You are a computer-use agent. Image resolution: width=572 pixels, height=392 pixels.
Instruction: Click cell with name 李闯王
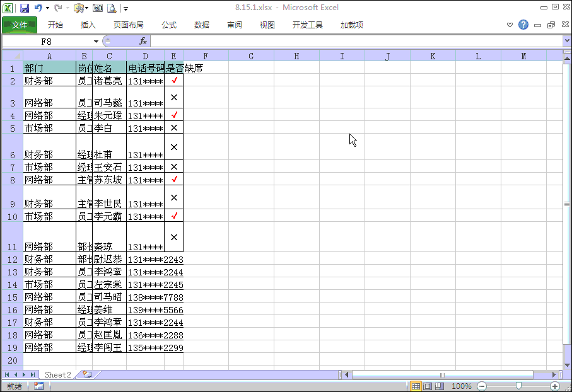click(109, 347)
